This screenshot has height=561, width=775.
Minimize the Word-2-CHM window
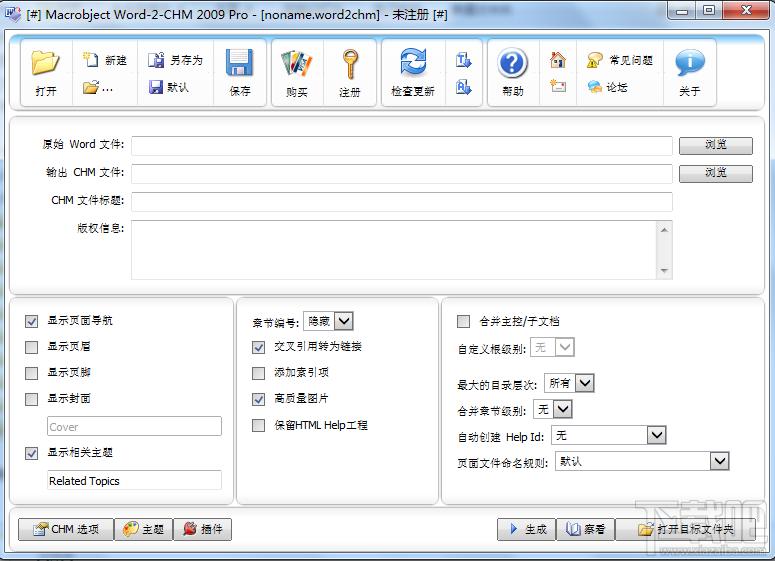click(x=682, y=9)
